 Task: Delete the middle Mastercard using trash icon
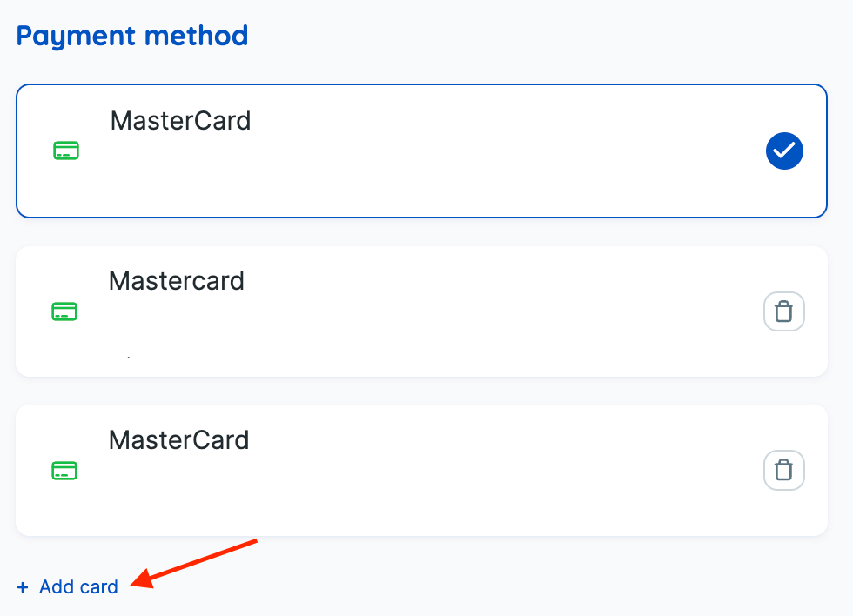[783, 311]
